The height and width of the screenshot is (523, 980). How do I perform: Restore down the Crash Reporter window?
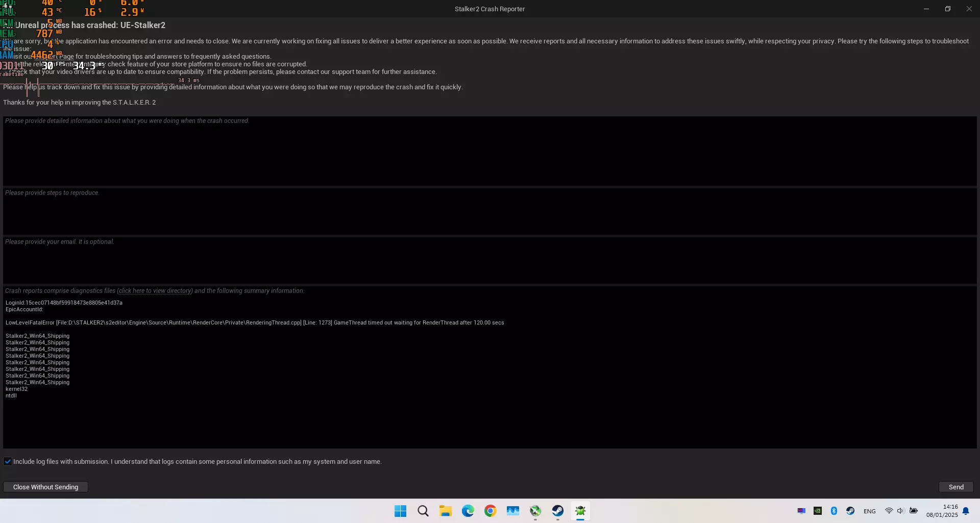click(948, 9)
